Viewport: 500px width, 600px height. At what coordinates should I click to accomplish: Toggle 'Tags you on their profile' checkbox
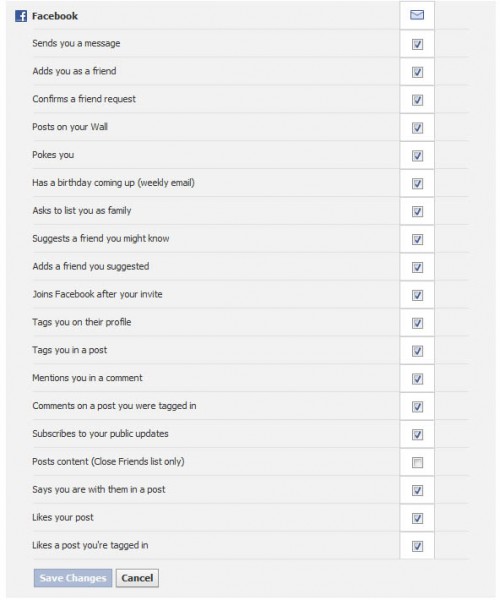click(417, 323)
